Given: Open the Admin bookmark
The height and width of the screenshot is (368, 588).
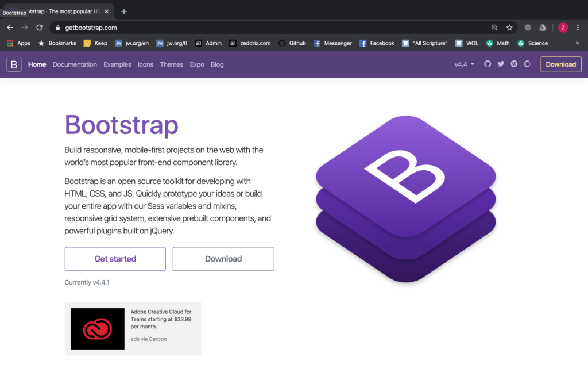Looking at the screenshot, I should [208, 43].
